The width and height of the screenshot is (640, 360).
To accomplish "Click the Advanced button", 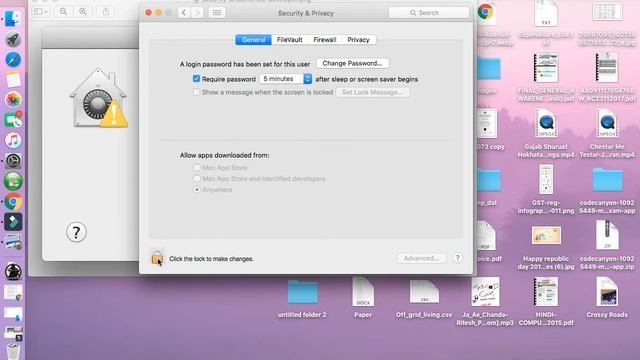I will (x=421, y=258).
